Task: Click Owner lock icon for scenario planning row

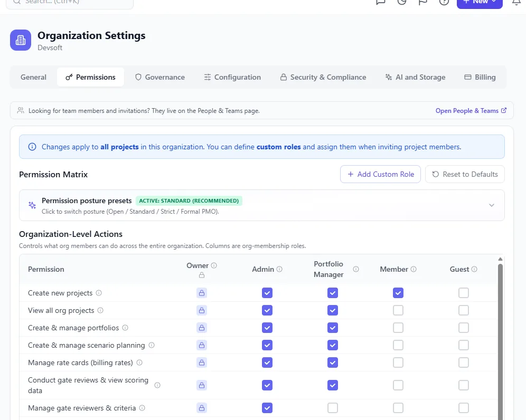Action: pyautogui.click(x=202, y=345)
